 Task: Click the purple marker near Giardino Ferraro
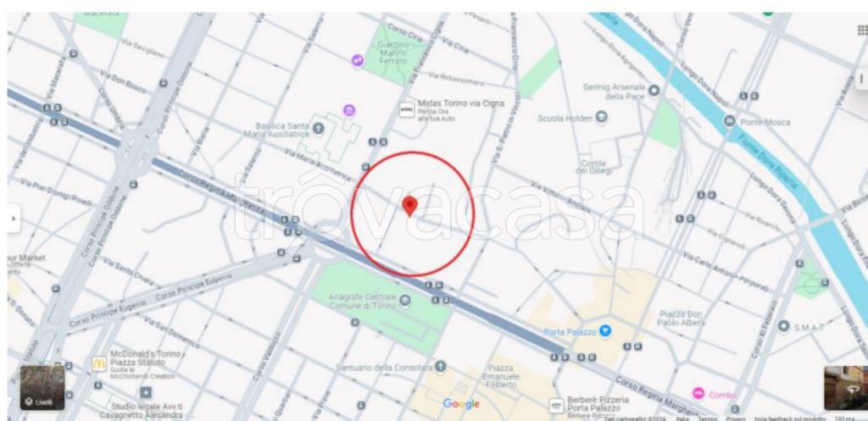tap(358, 60)
